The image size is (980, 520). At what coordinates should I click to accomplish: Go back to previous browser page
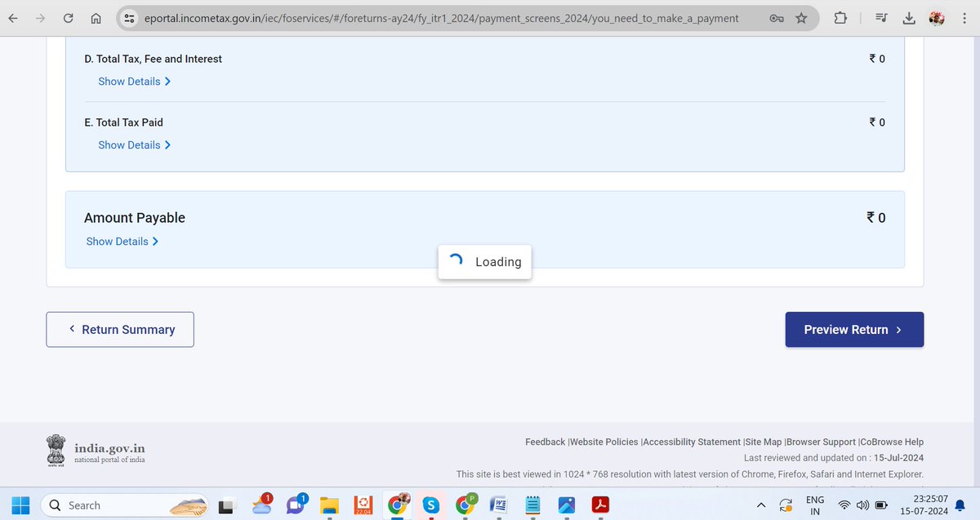[13, 18]
